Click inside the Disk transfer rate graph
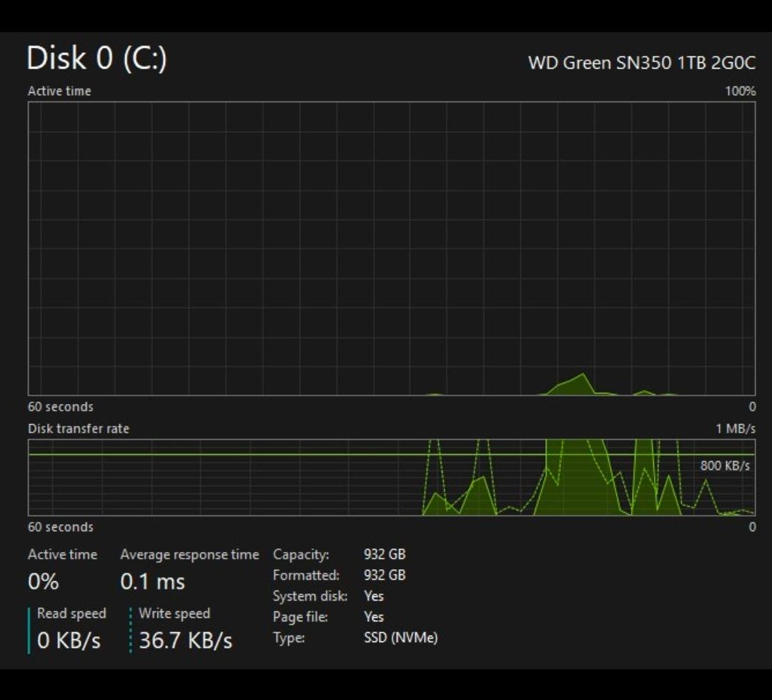 point(392,478)
